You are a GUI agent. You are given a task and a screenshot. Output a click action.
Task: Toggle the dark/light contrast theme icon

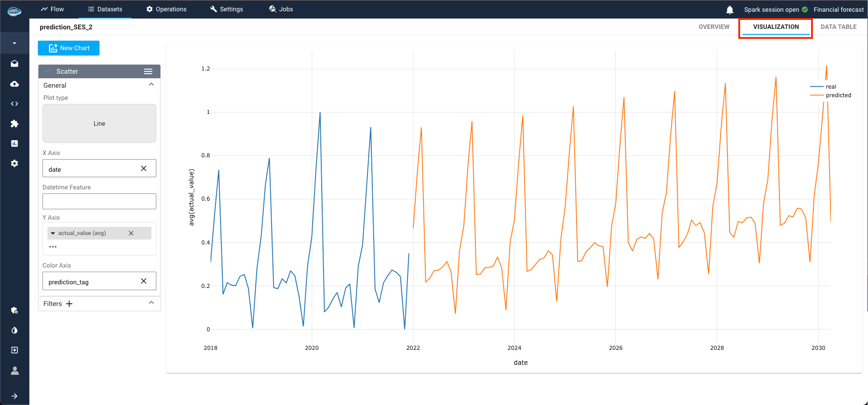14,330
